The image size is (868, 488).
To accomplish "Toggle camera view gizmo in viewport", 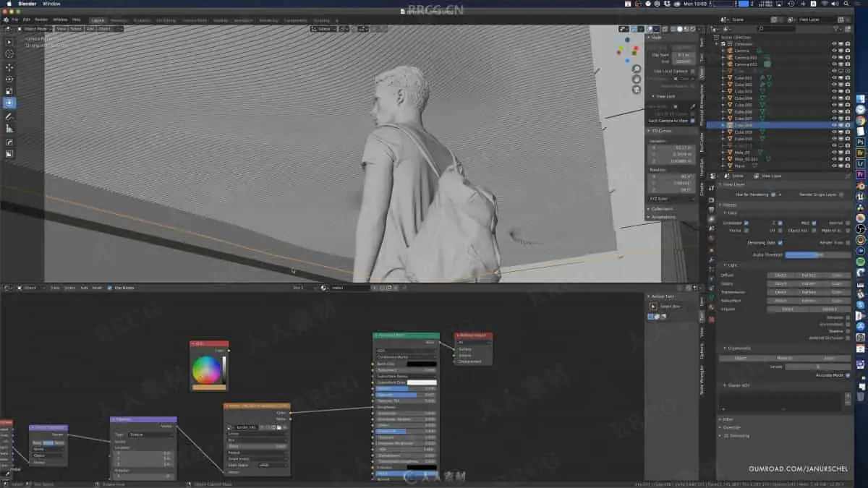I will click(637, 90).
